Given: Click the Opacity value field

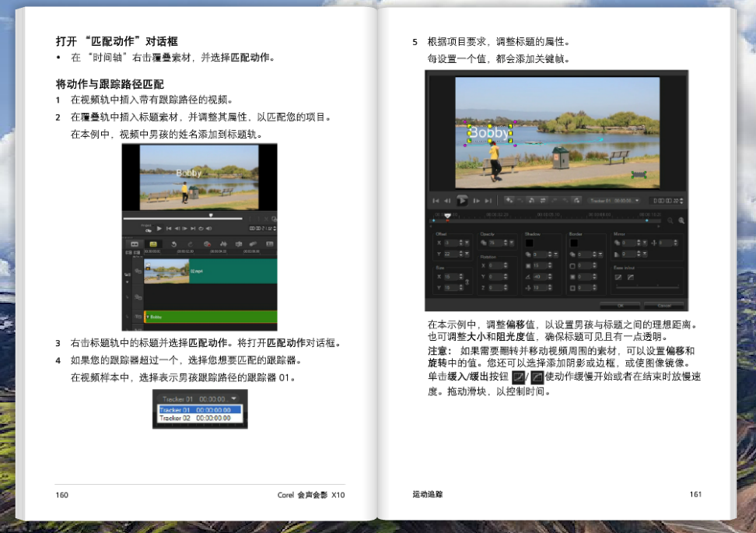Looking at the screenshot, I should pyautogui.click(x=495, y=243).
